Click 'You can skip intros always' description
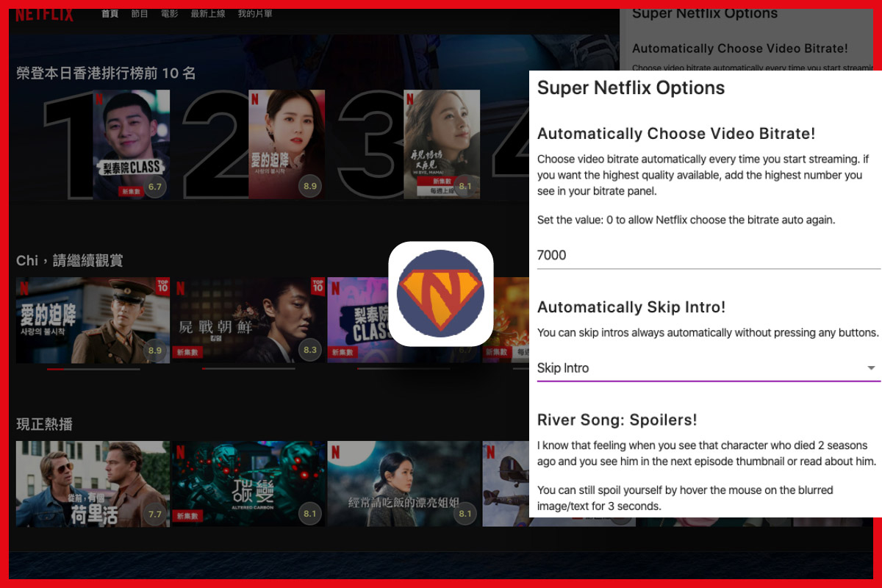This screenshot has width=882, height=588. pyautogui.click(x=708, y=332)
